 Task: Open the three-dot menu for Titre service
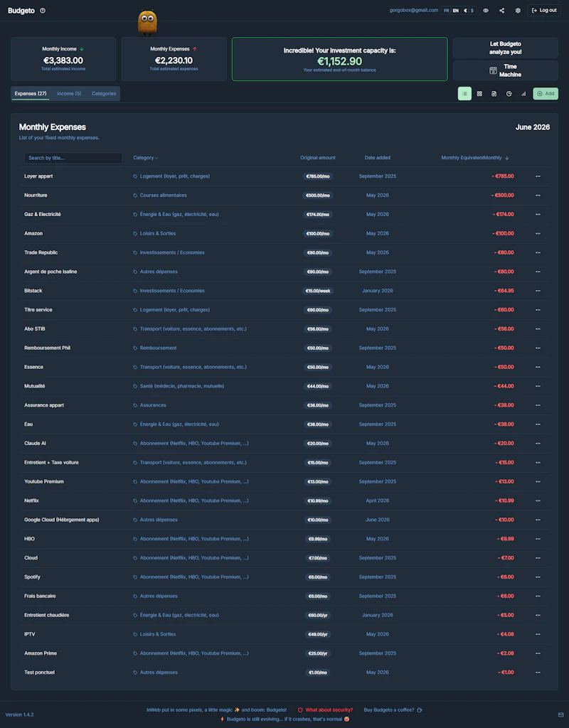tap(538, 310)
